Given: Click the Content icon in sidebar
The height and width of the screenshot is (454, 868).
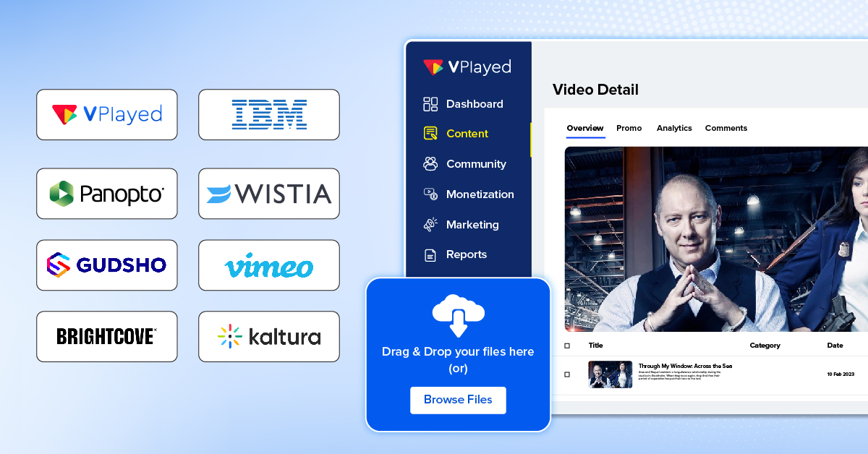Looking at the screenshot, I should pyautogui.click(x=430, y=134).
